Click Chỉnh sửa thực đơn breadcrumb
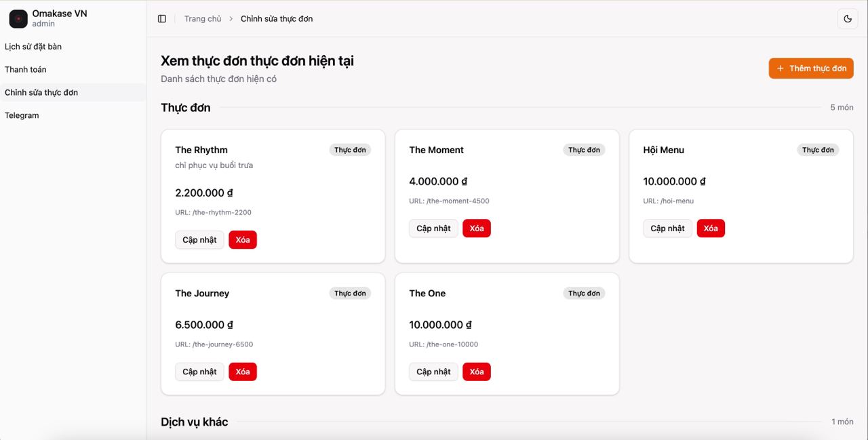 coord(277,19)
